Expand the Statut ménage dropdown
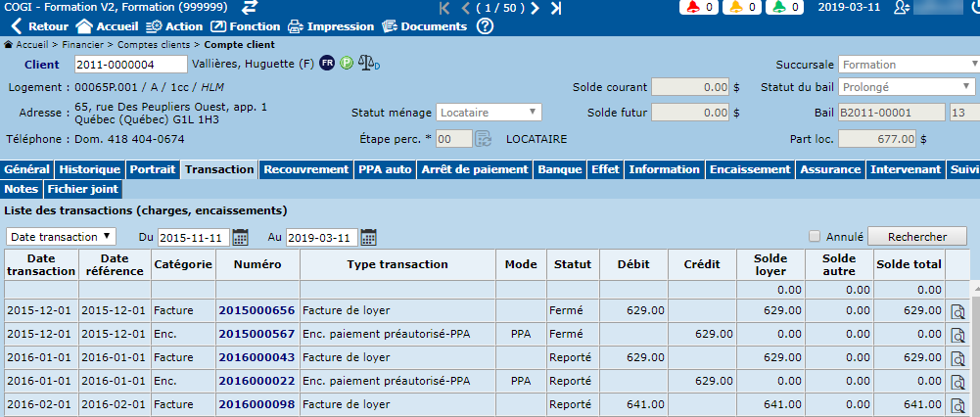Viewport: 980px width, 417px height. coord(489,113)
